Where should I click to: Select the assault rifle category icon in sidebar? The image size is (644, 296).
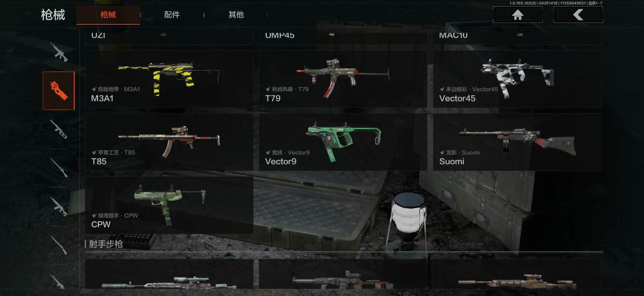(x=59, y=52)
